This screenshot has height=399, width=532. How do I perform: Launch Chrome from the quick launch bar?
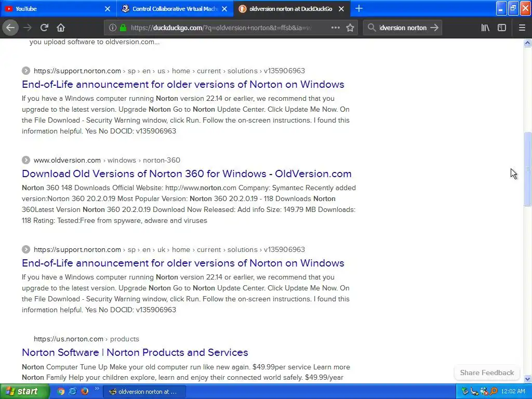pyautogui.click(x=61, y=391)
